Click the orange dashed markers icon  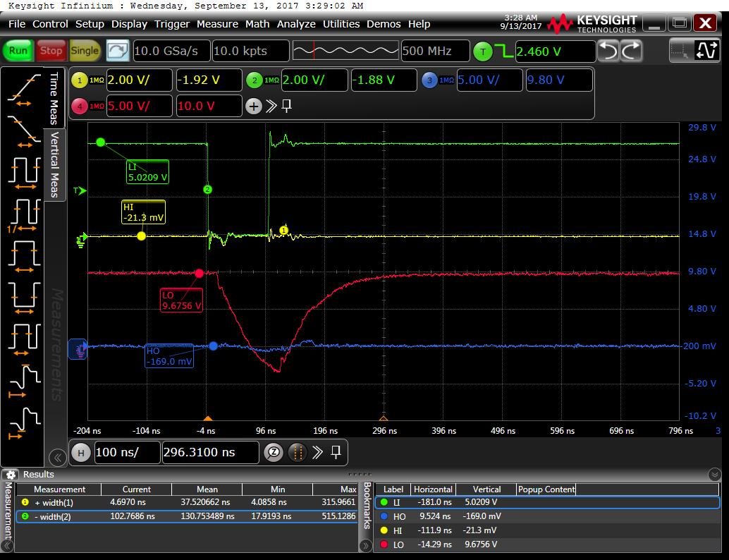(x=298, y=452)
